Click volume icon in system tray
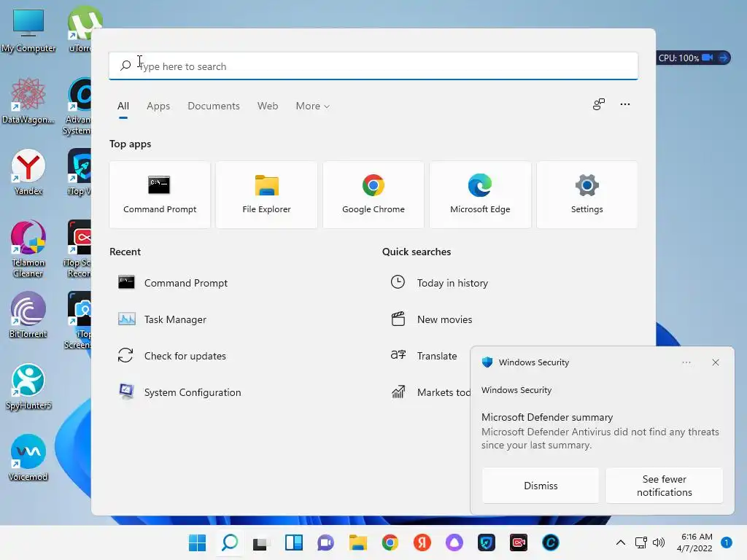 [659, 542]
